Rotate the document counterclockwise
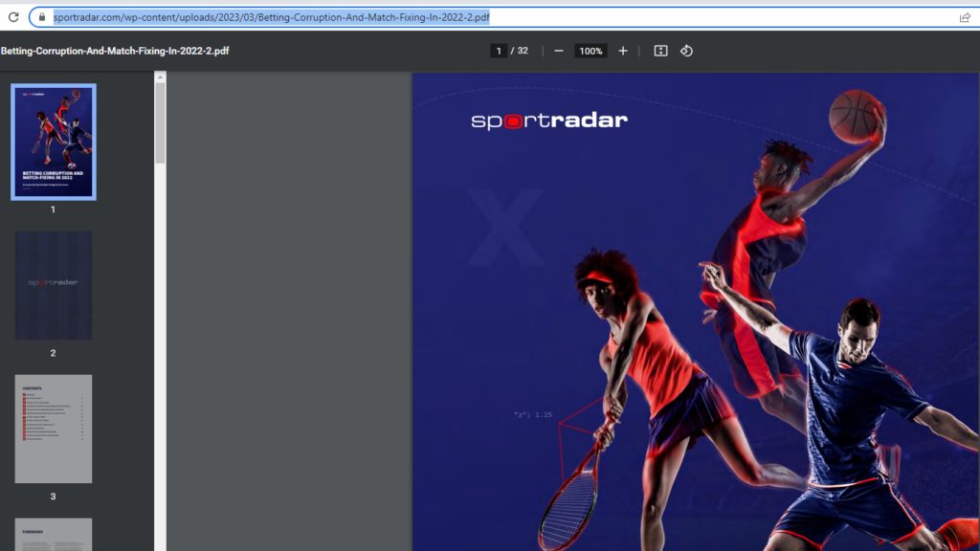Image resolution: width=980 pixels, height=551 pixels. [x=686, y=51]
